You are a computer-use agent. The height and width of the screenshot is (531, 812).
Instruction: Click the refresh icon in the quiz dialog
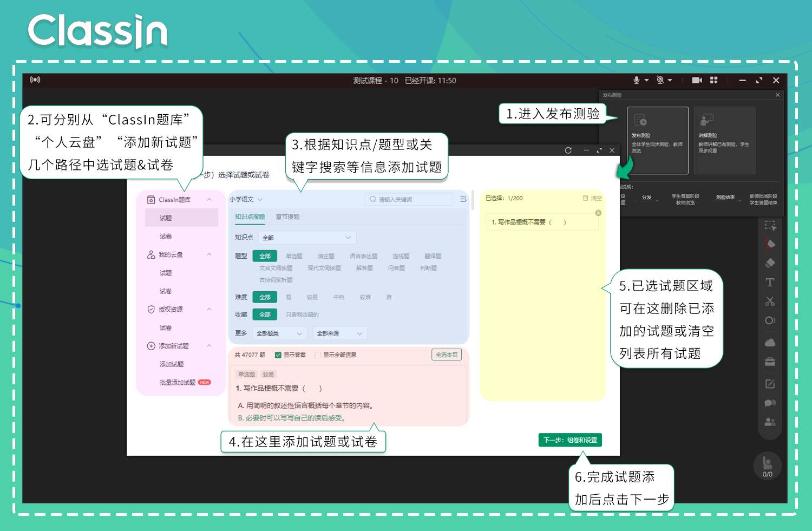(x=568, y=150)
